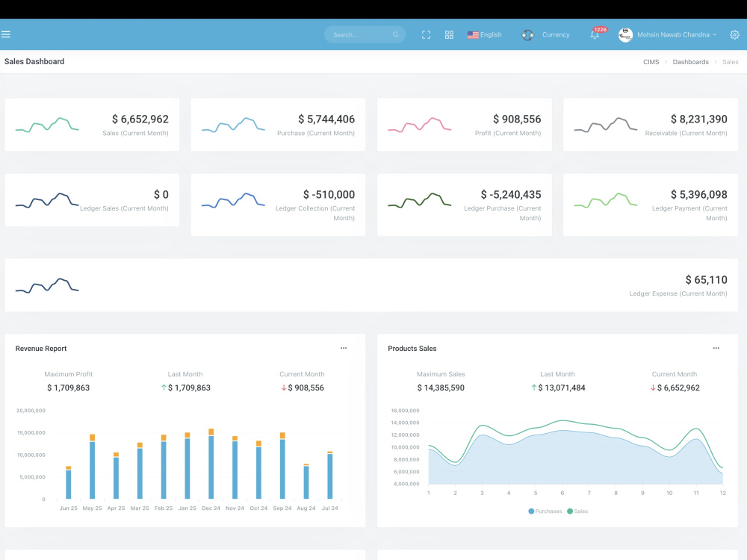
Task: Select the $ 65,110 Ledger Expense value
Action: click(706, 280)
